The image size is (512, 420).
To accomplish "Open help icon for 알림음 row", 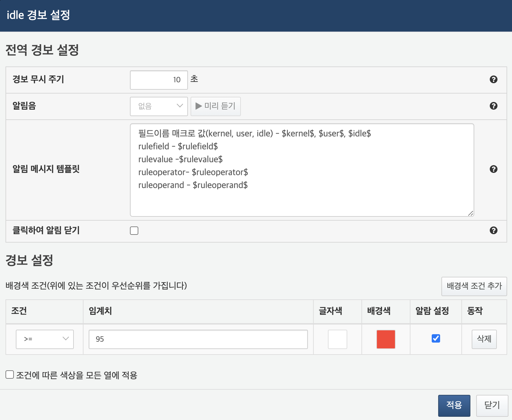I will tap(493, 106).
